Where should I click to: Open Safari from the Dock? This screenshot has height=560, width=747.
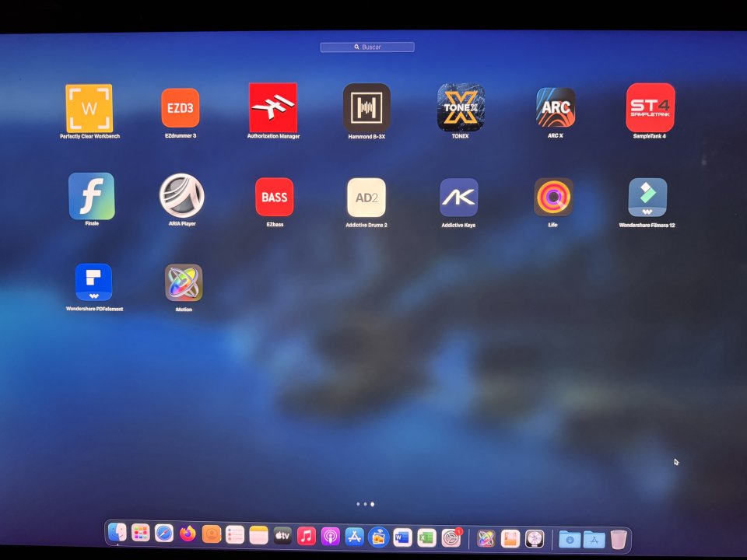[163, 535]
